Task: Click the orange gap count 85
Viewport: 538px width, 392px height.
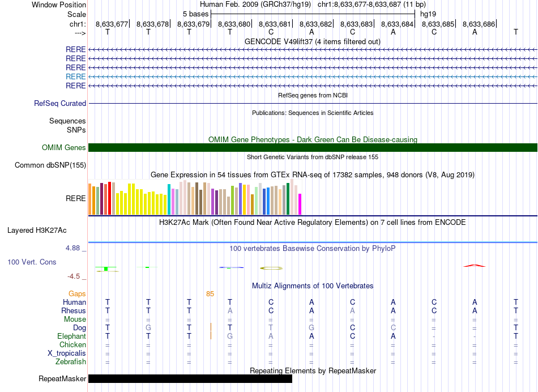Action: [x=210, y=294]
